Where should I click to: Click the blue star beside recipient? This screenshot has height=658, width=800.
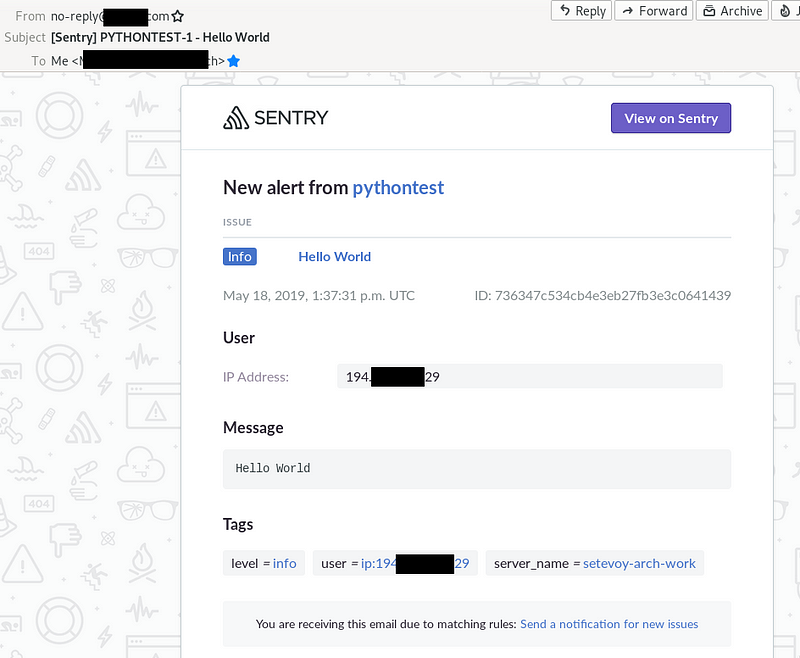click(x=234, y=61)
